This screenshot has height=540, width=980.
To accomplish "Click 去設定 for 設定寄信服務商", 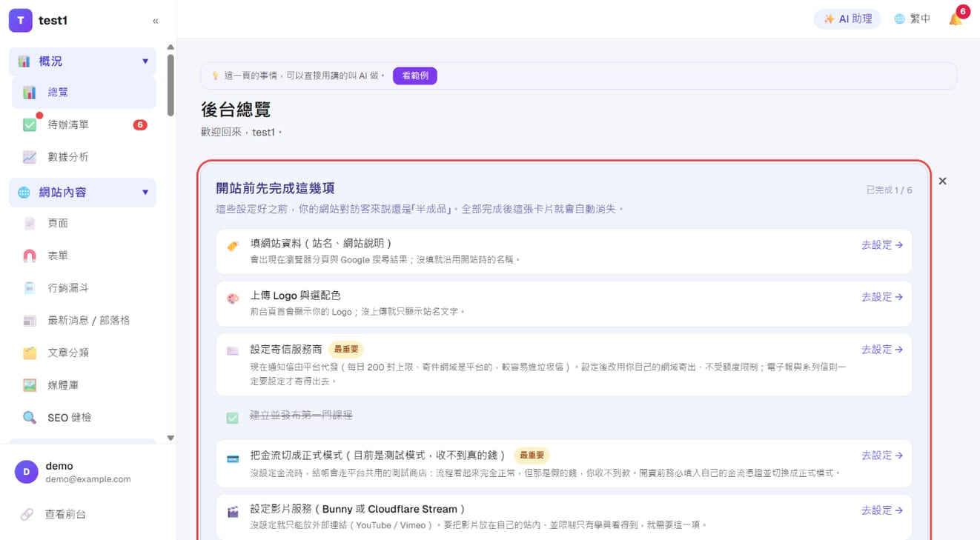I will [882, 350].
